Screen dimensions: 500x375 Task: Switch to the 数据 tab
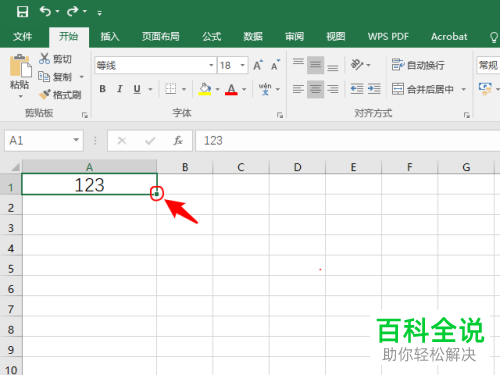tap(253, 36)
